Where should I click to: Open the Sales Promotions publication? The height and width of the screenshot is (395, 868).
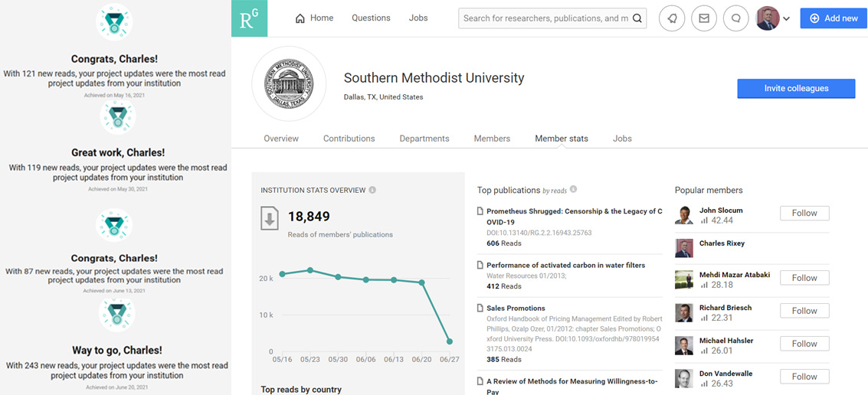pos(516,308)
